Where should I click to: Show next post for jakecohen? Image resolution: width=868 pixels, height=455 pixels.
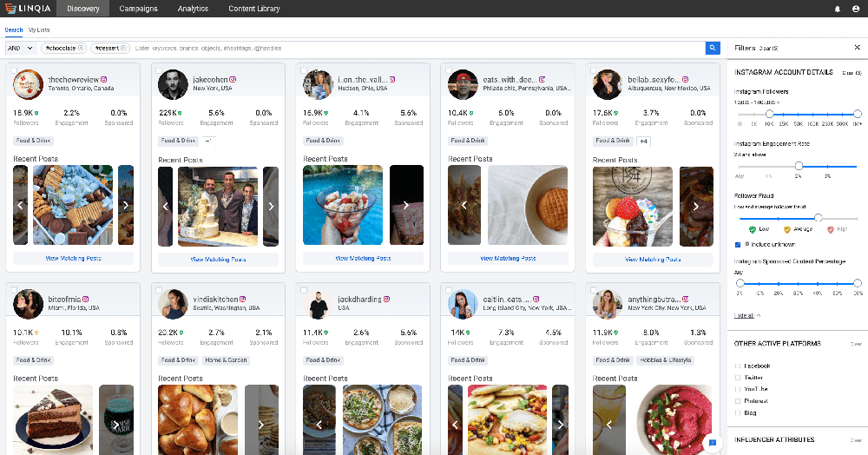point(271,207)
